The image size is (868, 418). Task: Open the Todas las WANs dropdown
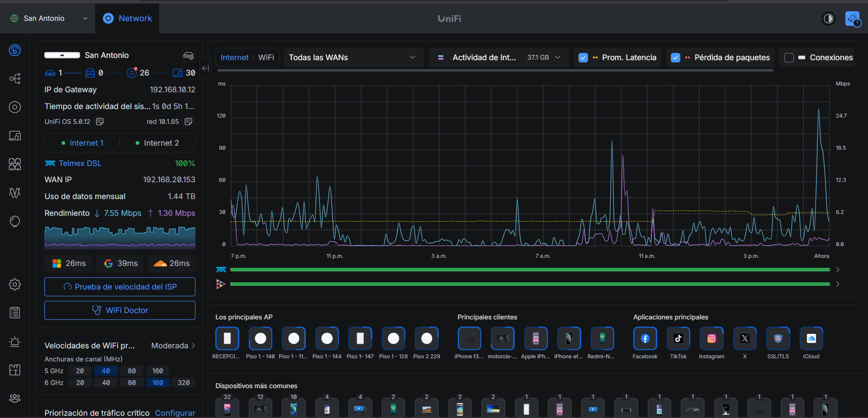[353, 57]
